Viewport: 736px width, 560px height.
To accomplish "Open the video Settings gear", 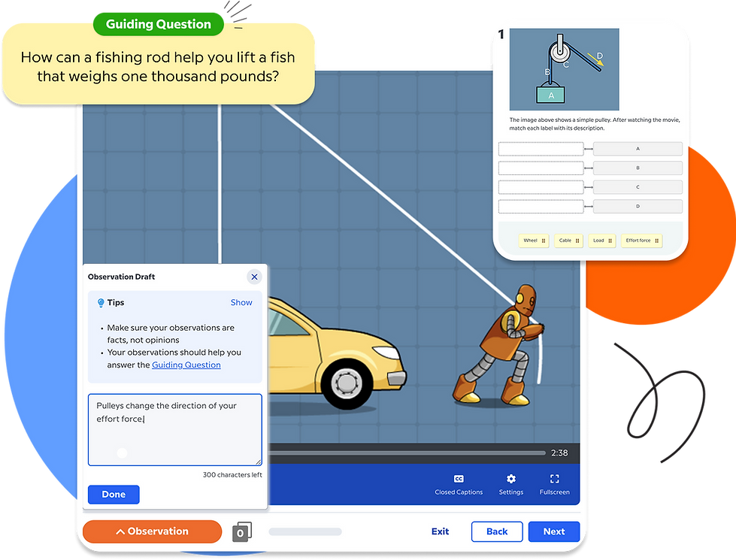I will [511, 479].
